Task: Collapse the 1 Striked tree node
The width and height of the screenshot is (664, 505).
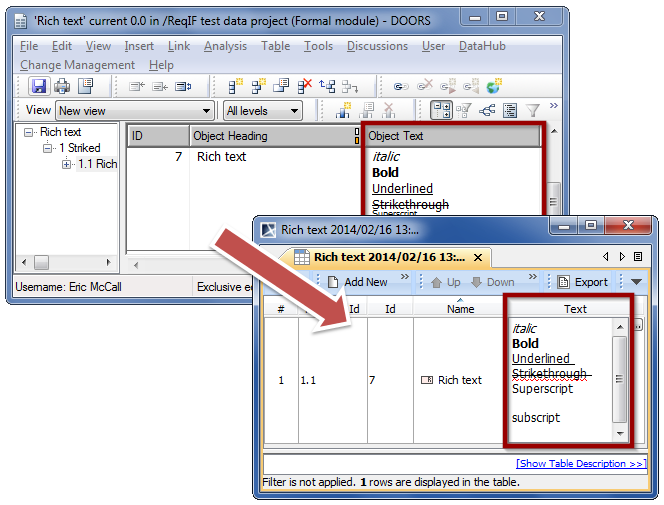Action: coord(47,148)
